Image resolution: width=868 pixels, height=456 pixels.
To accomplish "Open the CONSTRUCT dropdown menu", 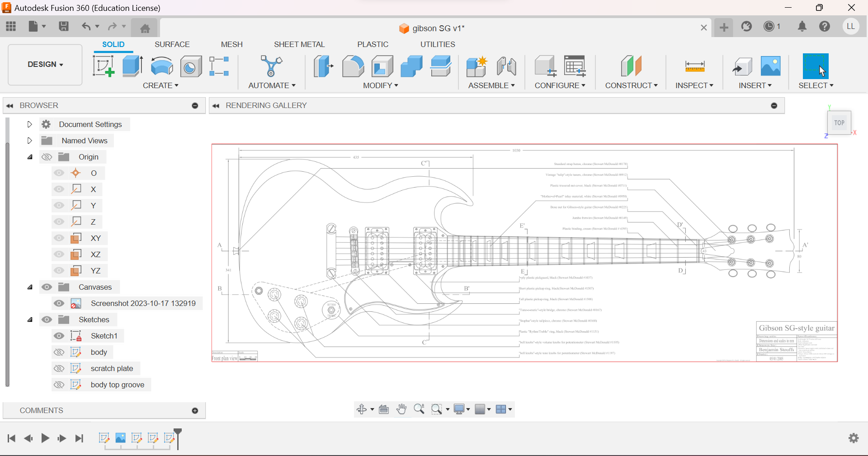I will tap(632, 85).
